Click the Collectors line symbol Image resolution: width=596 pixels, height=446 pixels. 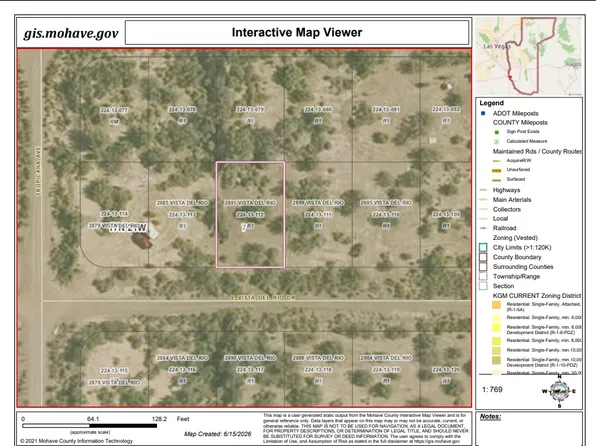(x=483, y=209)
